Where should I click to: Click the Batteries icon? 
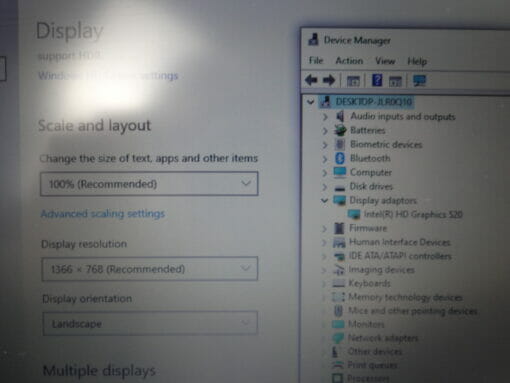pyautogui.click(x=340, y=130)
